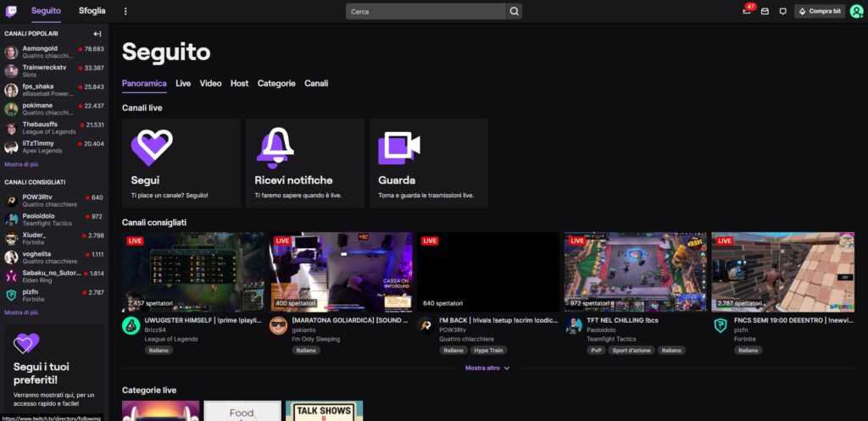
Task: Click iiTzTimmy's avatar in sidebar
Action: pyautogui.click(x=11, y=147)
